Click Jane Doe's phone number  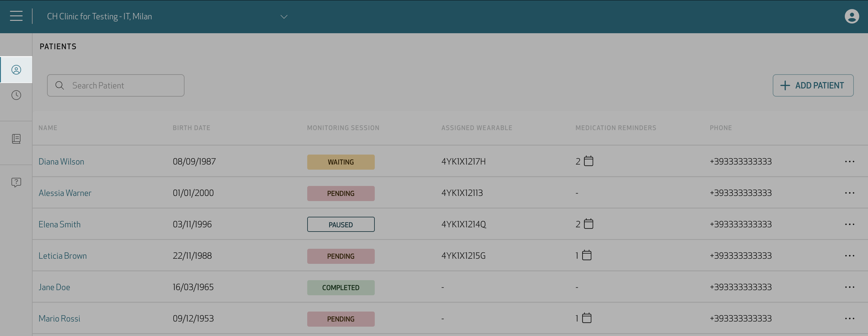(x=741, y=287)
